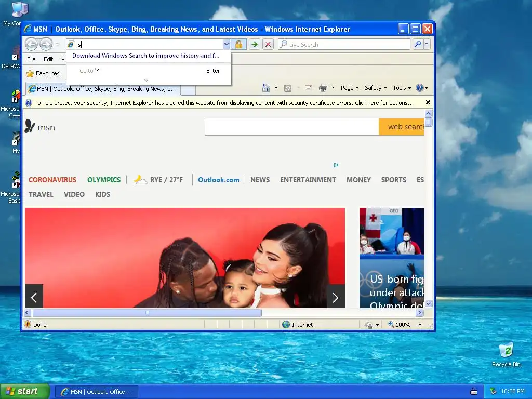Open the OLYMPICS link
532x399 pixels.
tap(104, 180)
